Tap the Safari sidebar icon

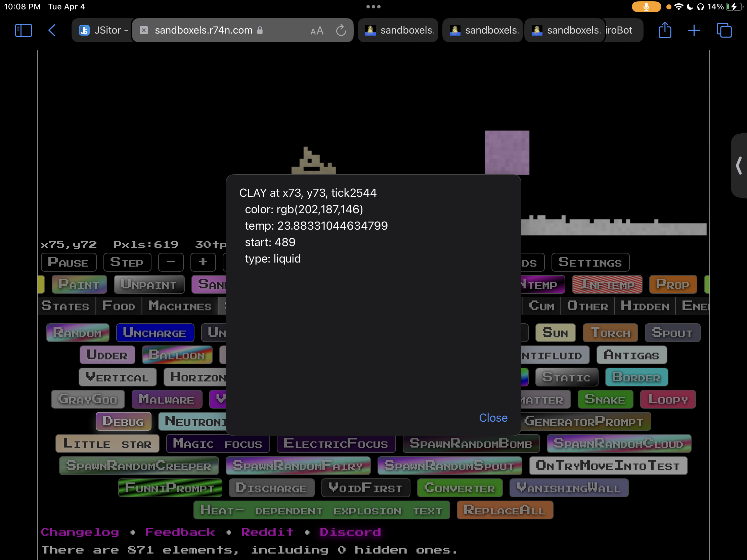point(23,30)
